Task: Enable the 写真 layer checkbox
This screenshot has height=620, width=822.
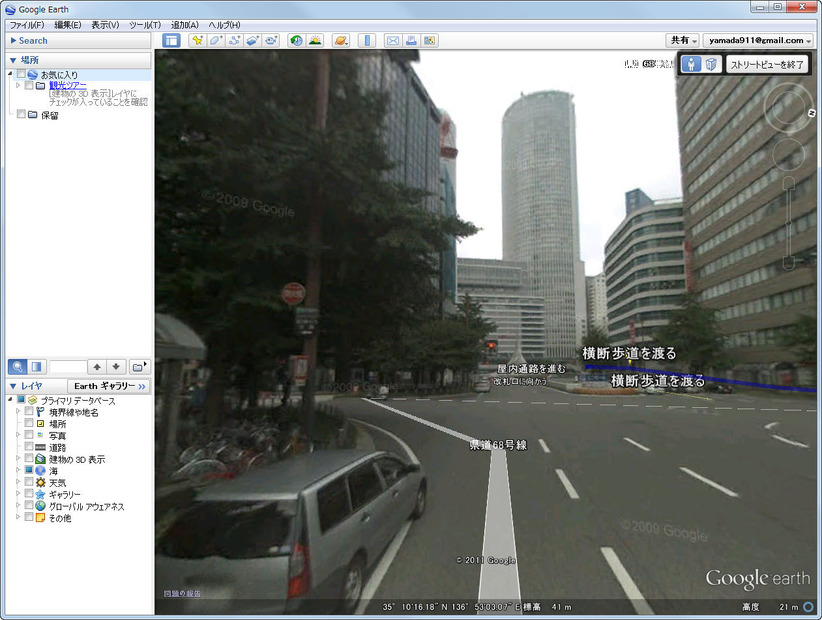Action: 29,436
